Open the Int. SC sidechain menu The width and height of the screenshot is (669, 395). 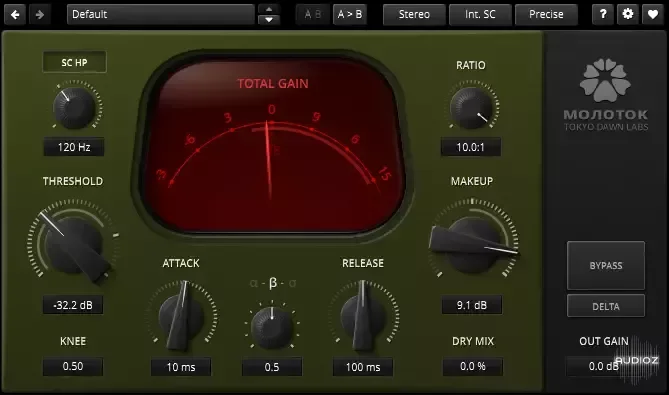click(x=480, y=15)
